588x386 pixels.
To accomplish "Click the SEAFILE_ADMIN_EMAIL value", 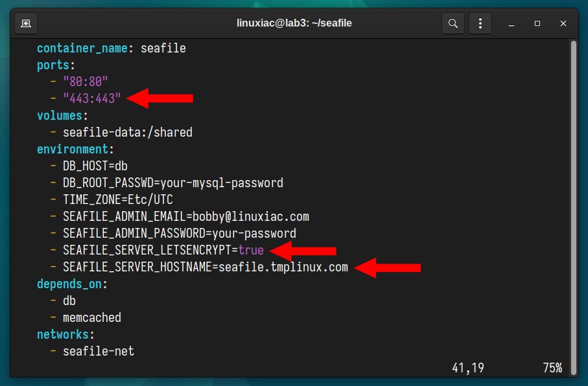I will (251, 216).
